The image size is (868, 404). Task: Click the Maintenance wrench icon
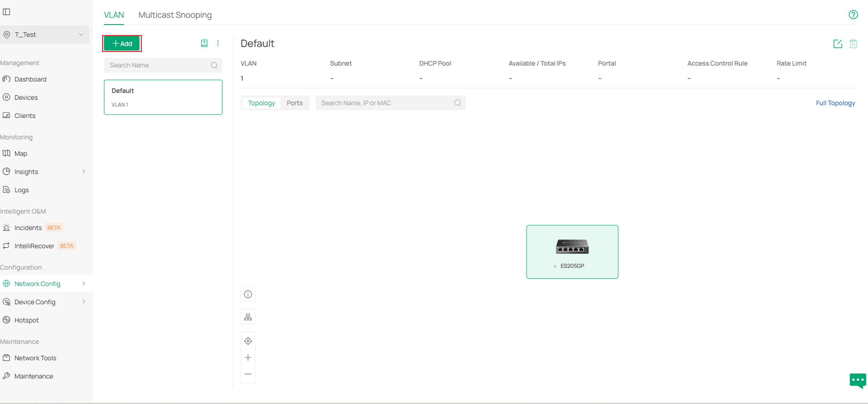tap(6, 376)
